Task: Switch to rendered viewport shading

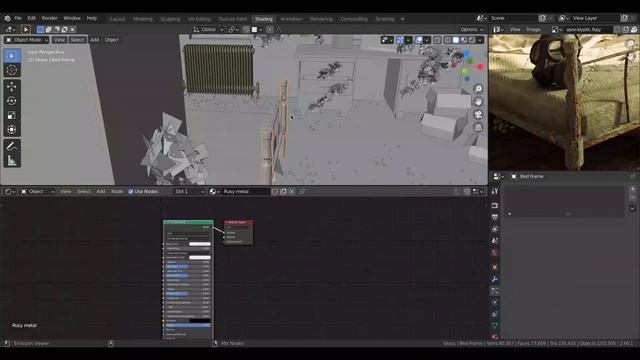Action: pyautogui.click(x=471, y=40)
